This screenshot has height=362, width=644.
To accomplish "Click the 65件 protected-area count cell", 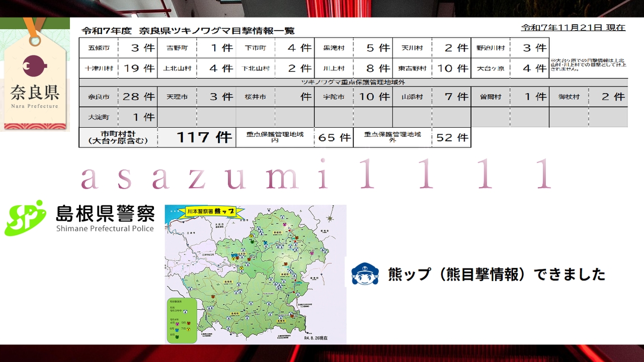I will [334, 137].
